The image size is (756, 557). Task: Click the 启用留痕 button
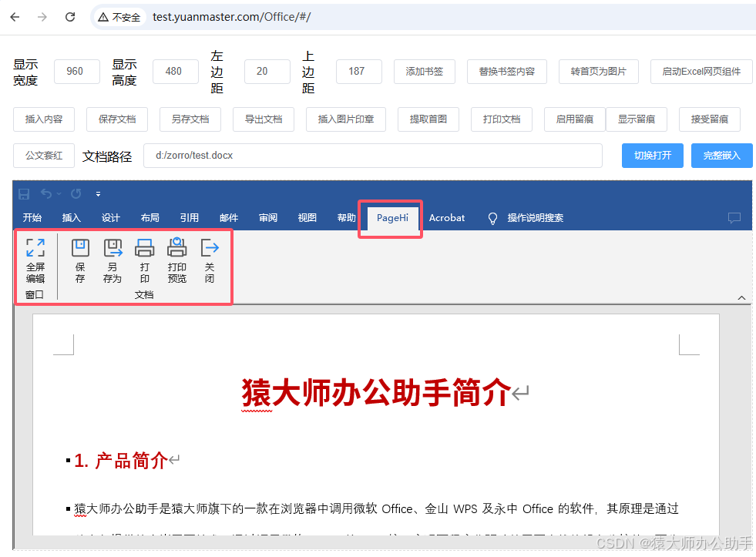click(x=575, y=119)
